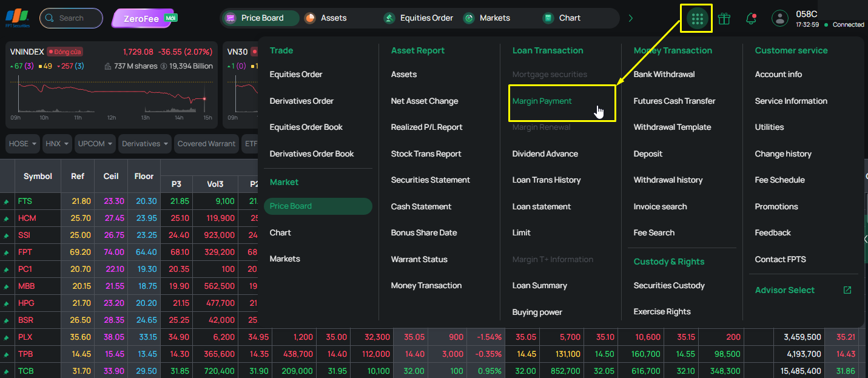868x378 pixels.
Task: Pin icon beside the TCB row
Action: (x=7, y=371)
